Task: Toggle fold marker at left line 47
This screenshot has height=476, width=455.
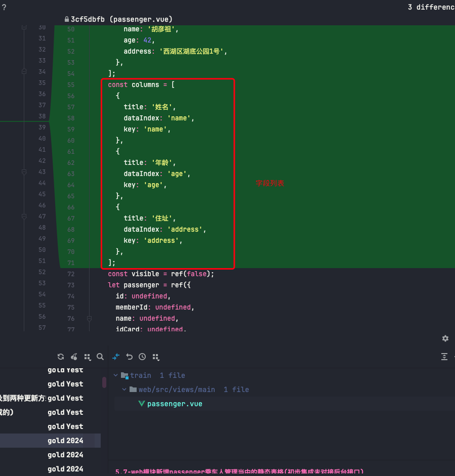Action: pos(24,216)
